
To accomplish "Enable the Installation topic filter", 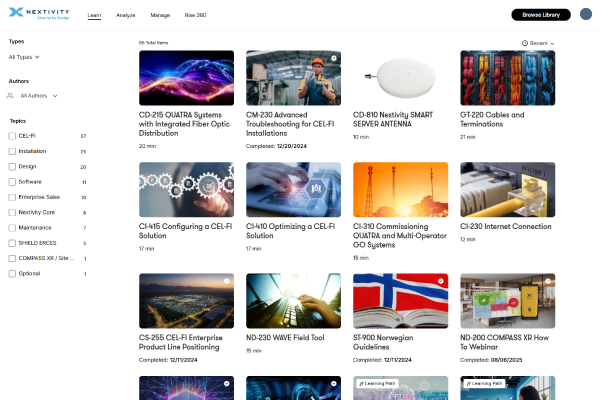I will [x=12, y=151].
